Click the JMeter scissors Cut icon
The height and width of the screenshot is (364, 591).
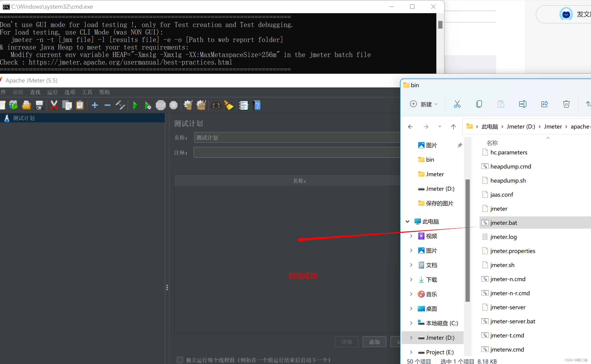tap(54, 105)
